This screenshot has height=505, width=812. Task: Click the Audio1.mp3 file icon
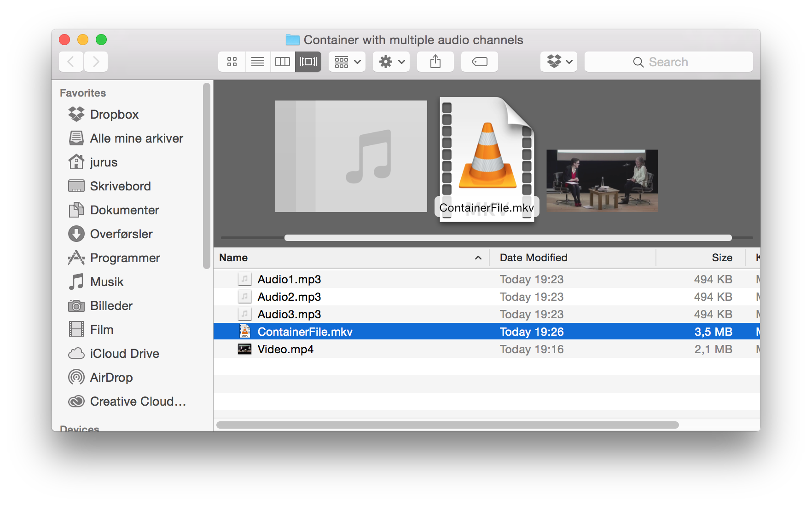click(244, 279)
